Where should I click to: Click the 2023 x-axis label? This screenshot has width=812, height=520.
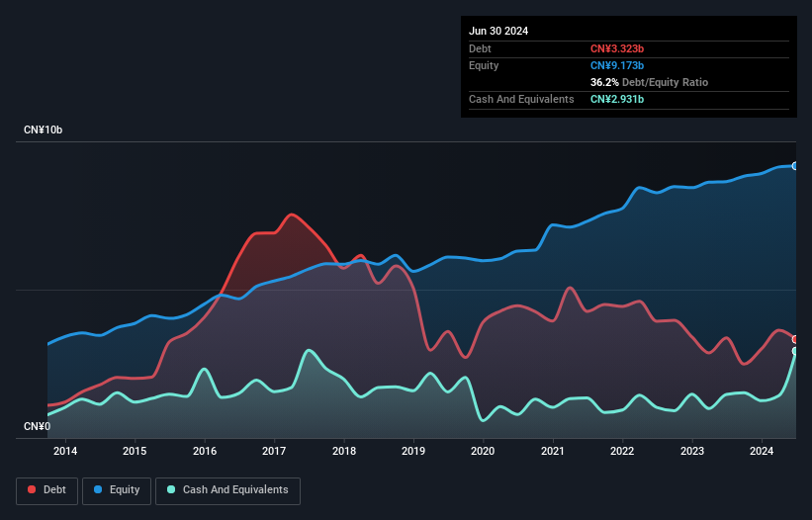tap(692, 451)
